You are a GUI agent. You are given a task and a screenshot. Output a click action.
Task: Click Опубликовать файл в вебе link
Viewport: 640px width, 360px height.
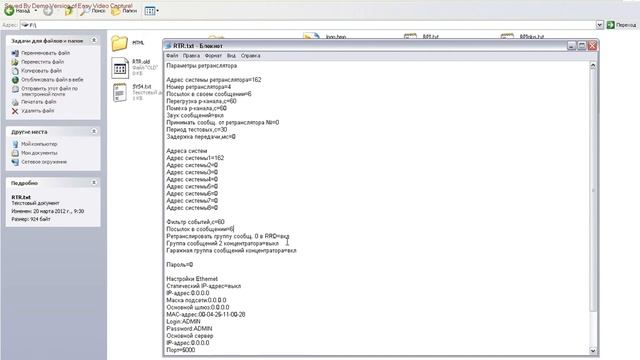tap(52, 80)
